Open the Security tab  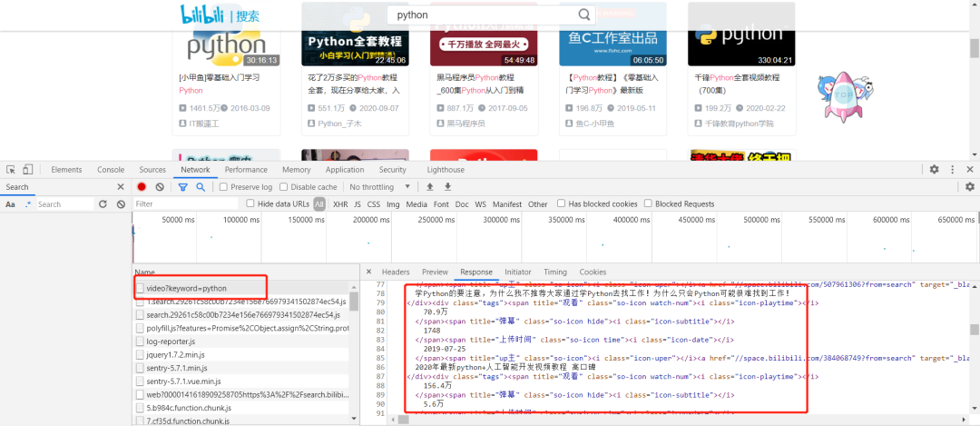(x=393, y=170)
